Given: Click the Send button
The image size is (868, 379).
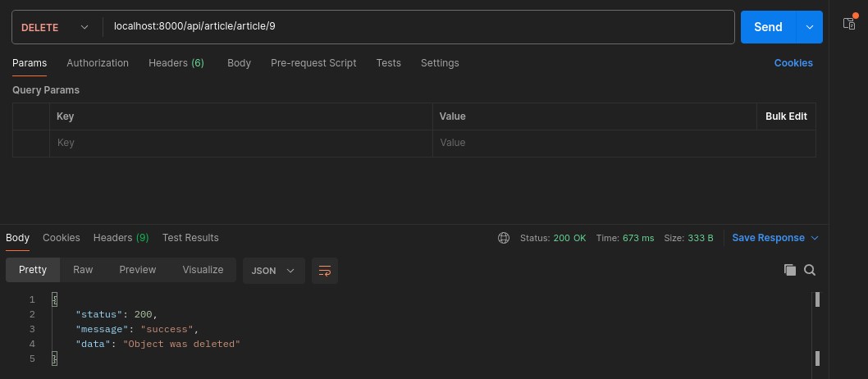Looking at the screenshot, I should pyautogui.click(x=768, y=27).
